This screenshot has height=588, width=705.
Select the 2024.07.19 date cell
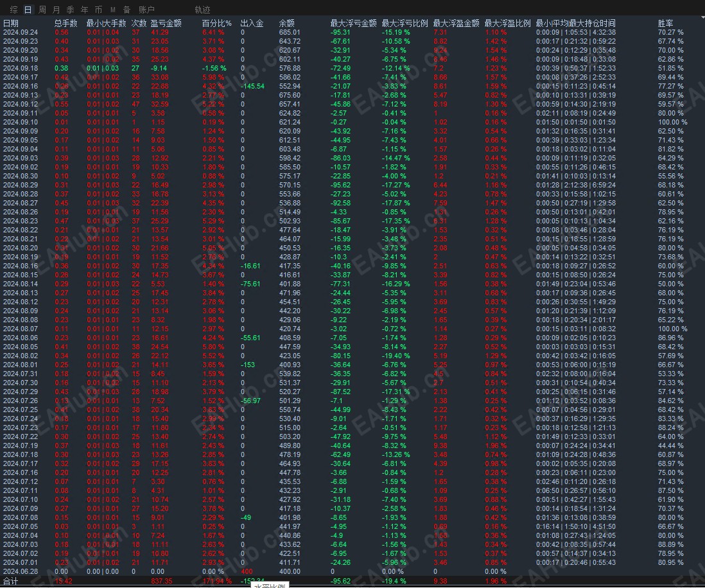coord(21,446)
